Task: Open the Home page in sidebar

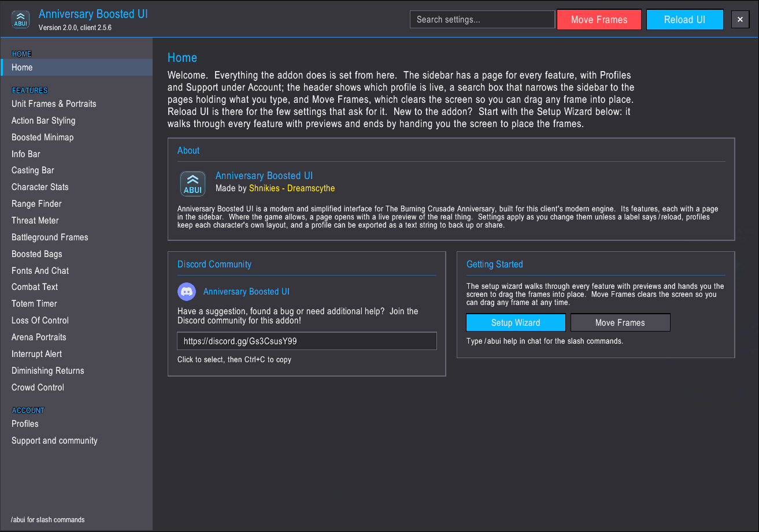Action: point(77,68)
